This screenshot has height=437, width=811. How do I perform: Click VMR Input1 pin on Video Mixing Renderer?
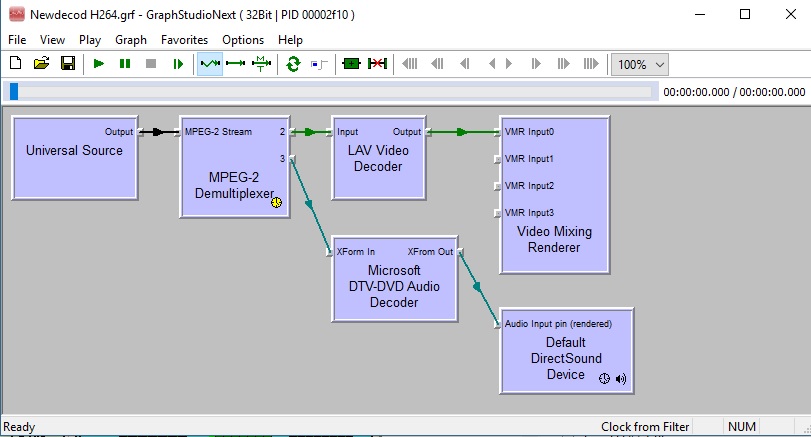tap(499, 159)
